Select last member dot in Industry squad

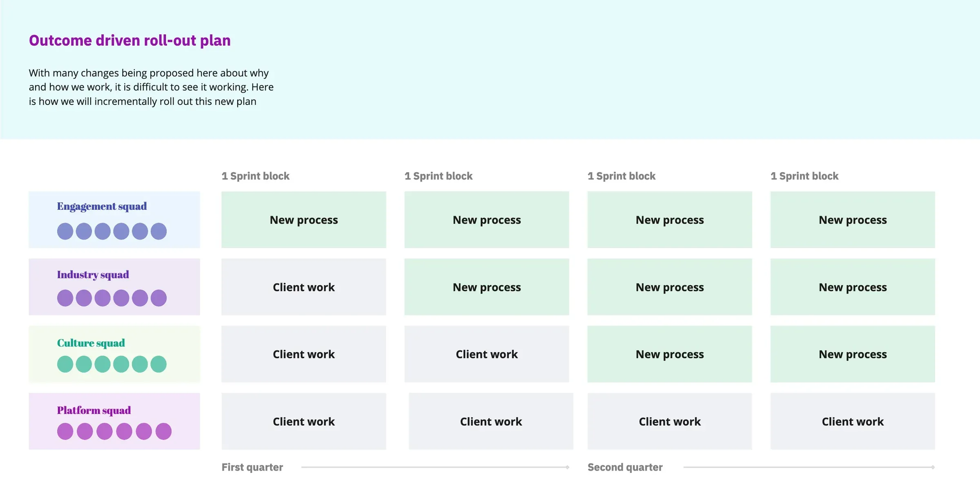tap(158, 298)
